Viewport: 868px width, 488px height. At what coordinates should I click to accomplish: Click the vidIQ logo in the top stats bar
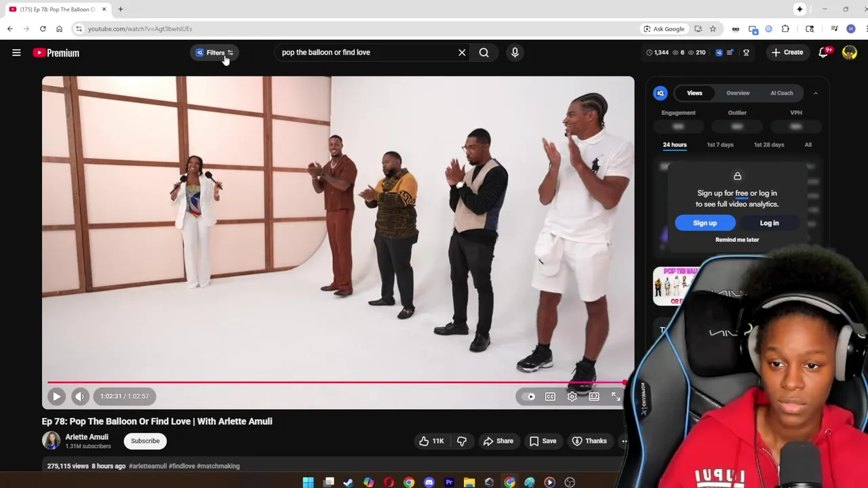(x=719, y=52)
